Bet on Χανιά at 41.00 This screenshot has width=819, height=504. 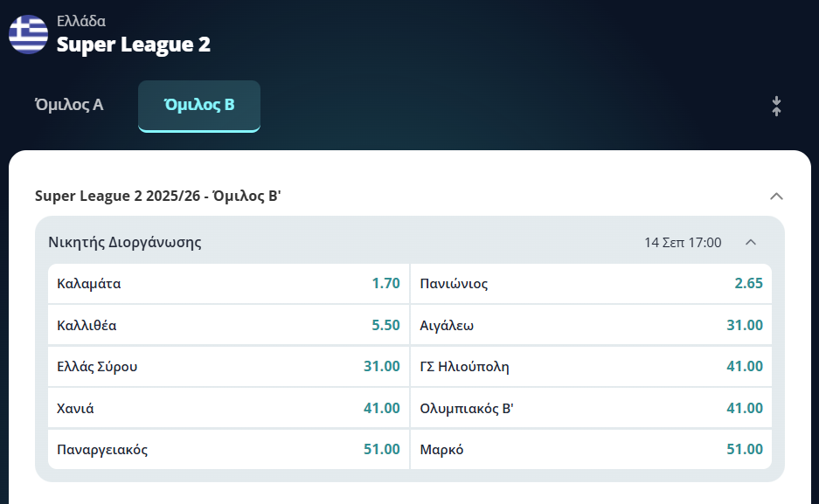[228, 408]
